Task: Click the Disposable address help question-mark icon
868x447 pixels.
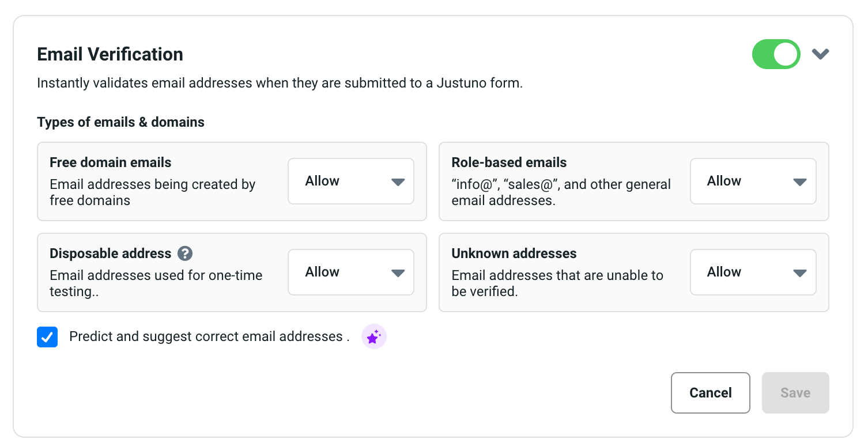Action: click(x=184, y=253)
